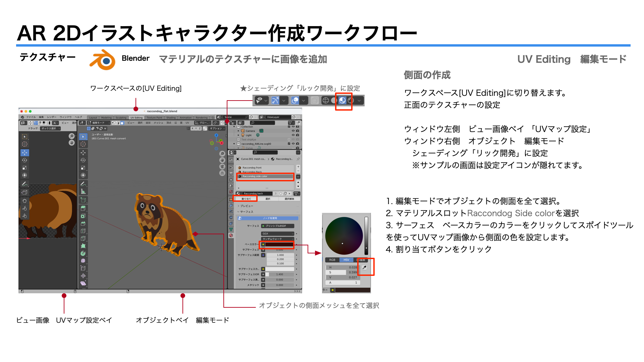The width and height of the screenshot is (644, 362).
Task: Open the レンダー menu
Action: pos(52,117)
